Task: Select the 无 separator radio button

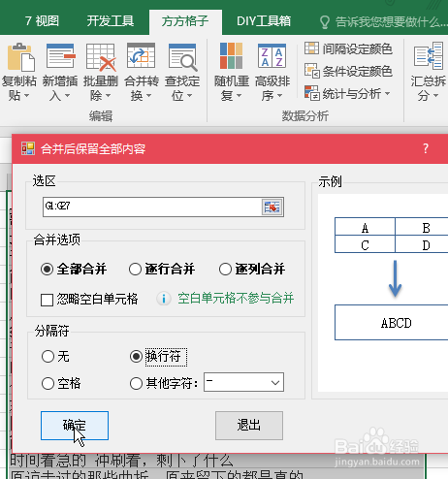Action: click(48, 356)
